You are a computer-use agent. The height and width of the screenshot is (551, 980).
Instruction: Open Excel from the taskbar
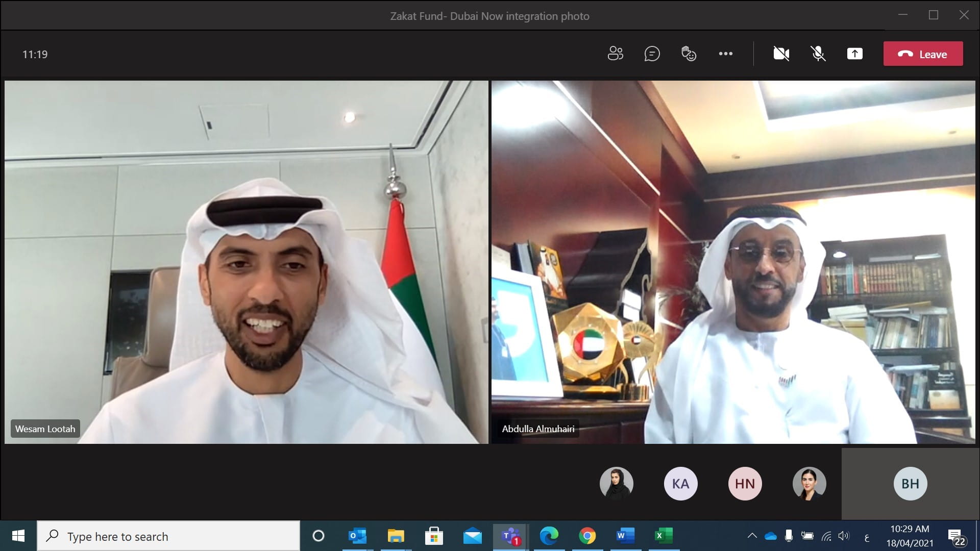(663, 536)
